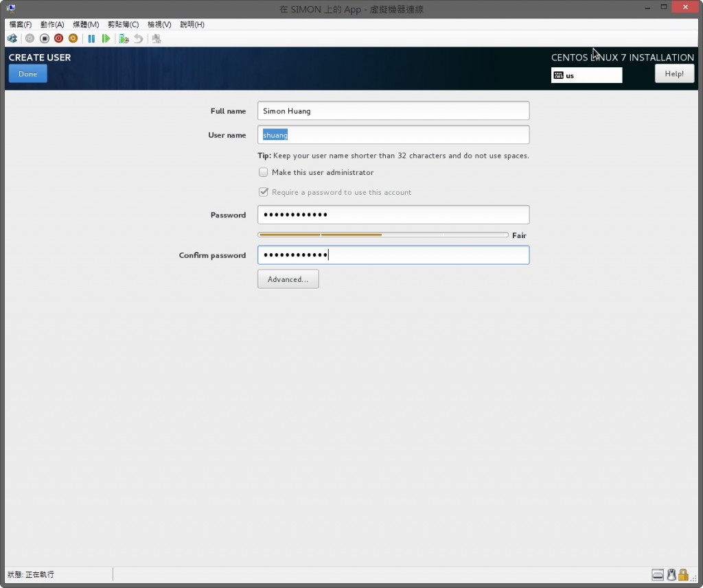The width and height of the screenshot is (703, 588).
Task: Click the grayed-out Start VM icon
Action: (x=30, y=38)
